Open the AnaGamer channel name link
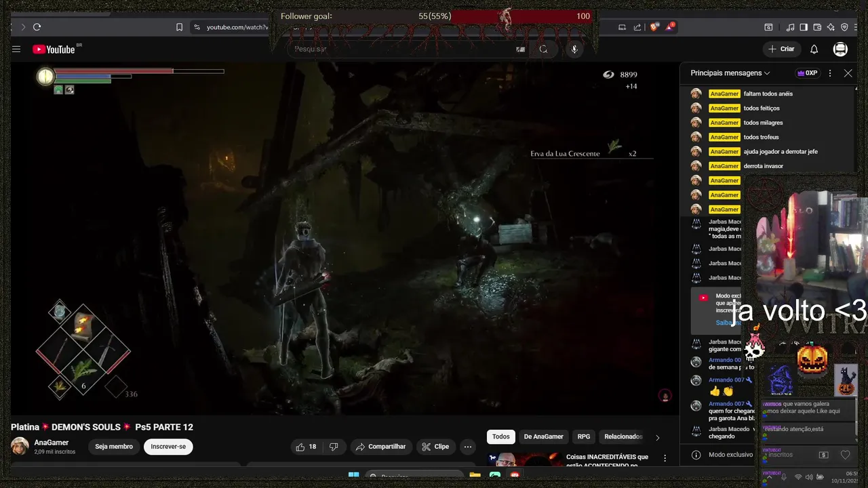Image resolution: width=868 pixels, height=488 pixels. point(52,443)
